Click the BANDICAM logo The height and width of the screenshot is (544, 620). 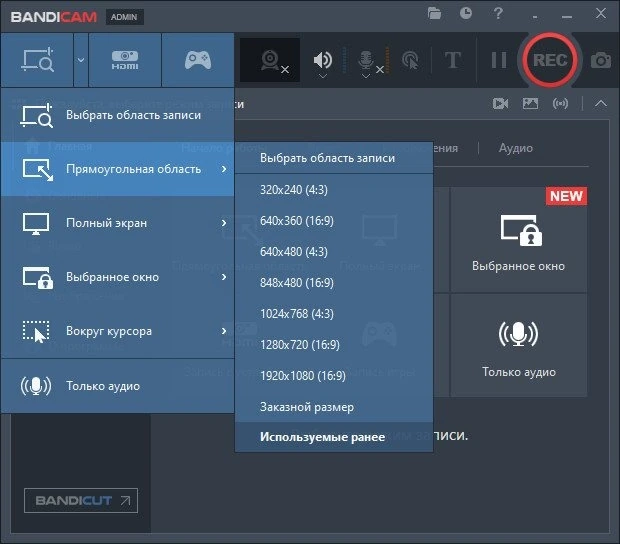coord(54,17)
